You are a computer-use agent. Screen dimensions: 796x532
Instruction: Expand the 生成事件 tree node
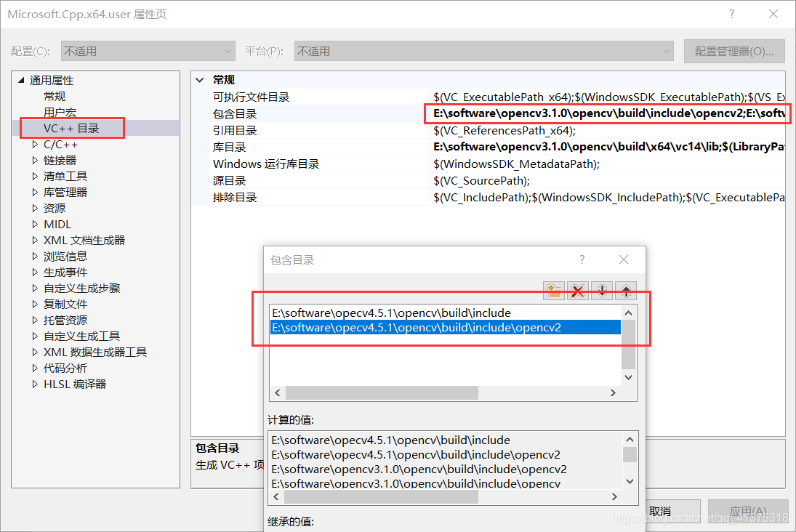pos(35,272)
